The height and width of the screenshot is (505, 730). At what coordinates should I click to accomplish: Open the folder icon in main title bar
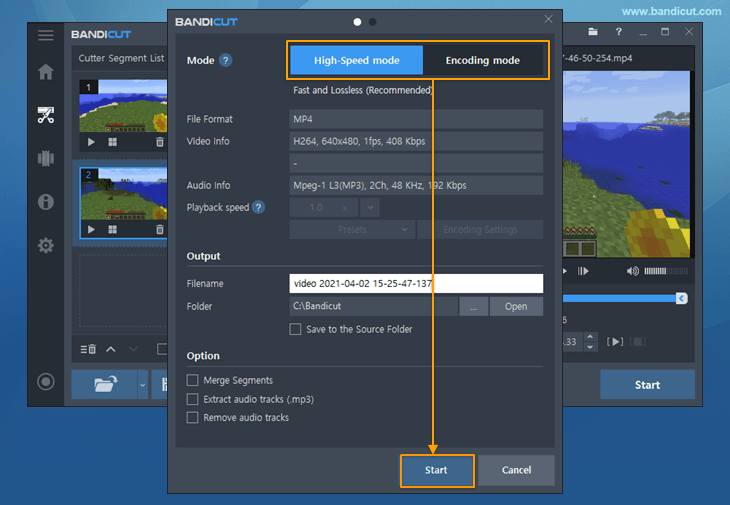tap(593, 32)
